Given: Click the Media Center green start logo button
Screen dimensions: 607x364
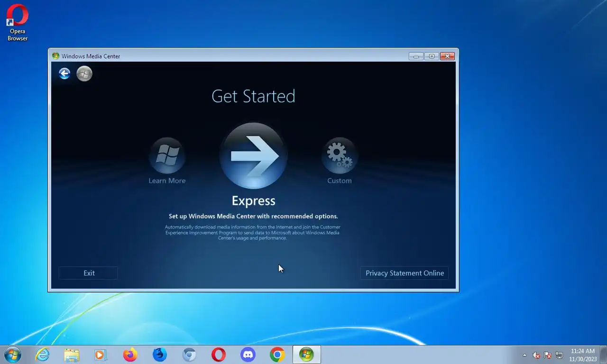Looking at the screenshot, I should 84,73.
